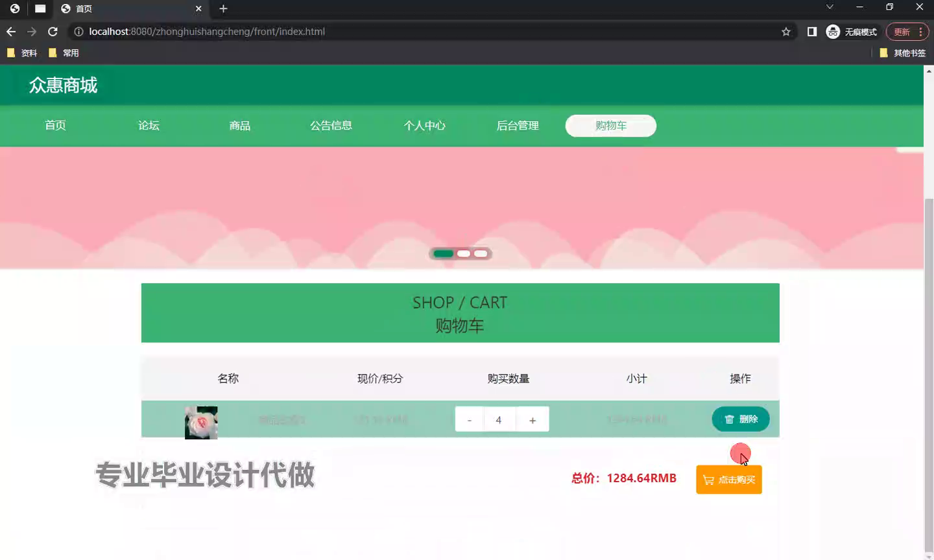
Task: Open the 资料 bookmarks folder
Action: click(x=22, y=53)
